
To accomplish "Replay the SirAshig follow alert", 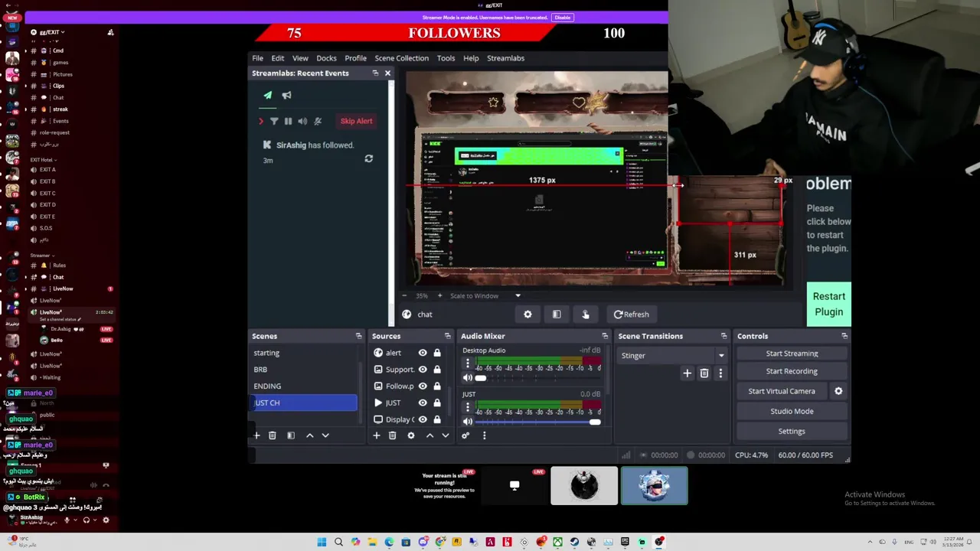I will click(x=368, y=159).
